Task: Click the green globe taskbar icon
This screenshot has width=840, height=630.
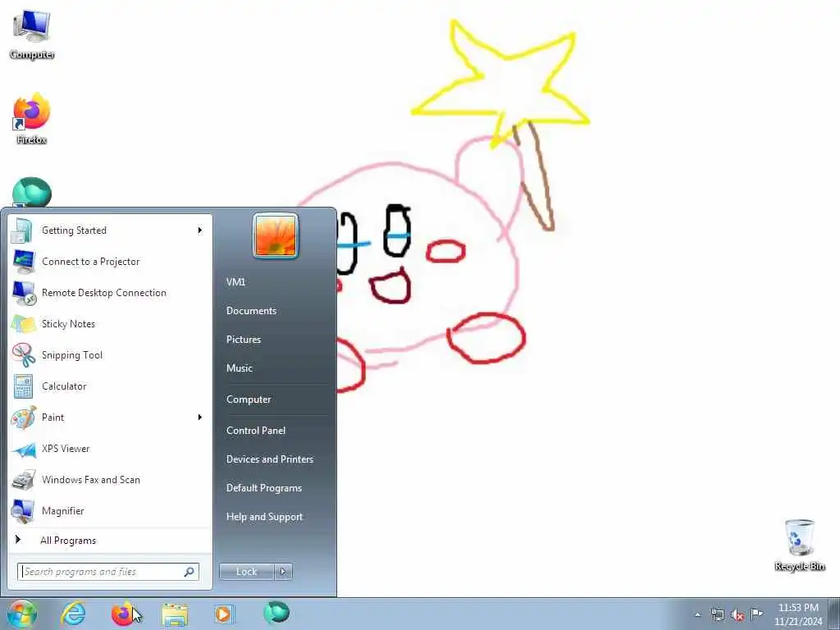Action: 276,613
